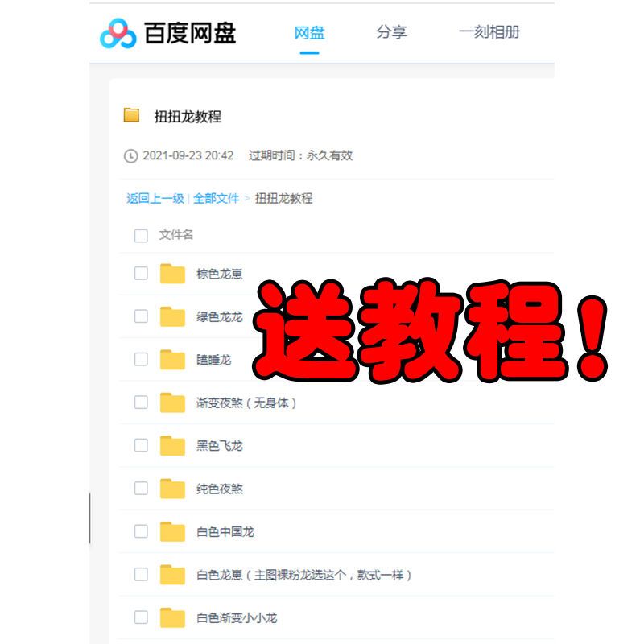Open the 纯色夜煞 folder icon

coord(172,489)
